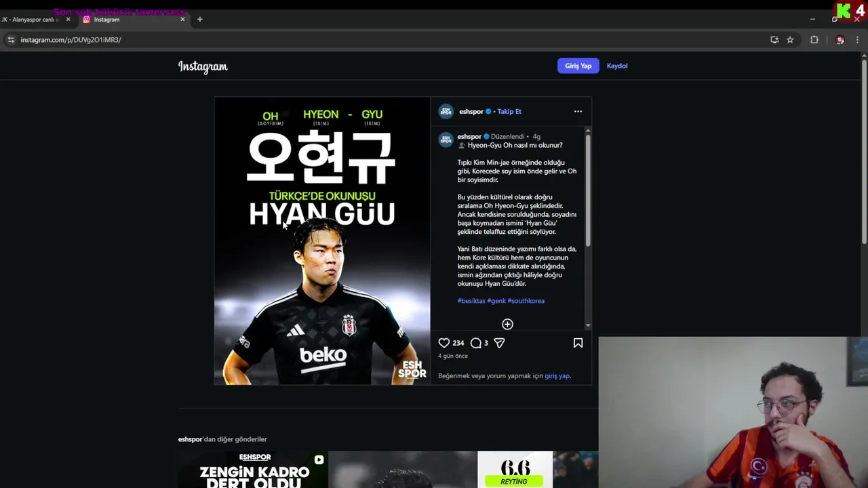Open the browser extensions puzzle icon
This screenshot has height=488, width=868.
(x=814, y=40)
